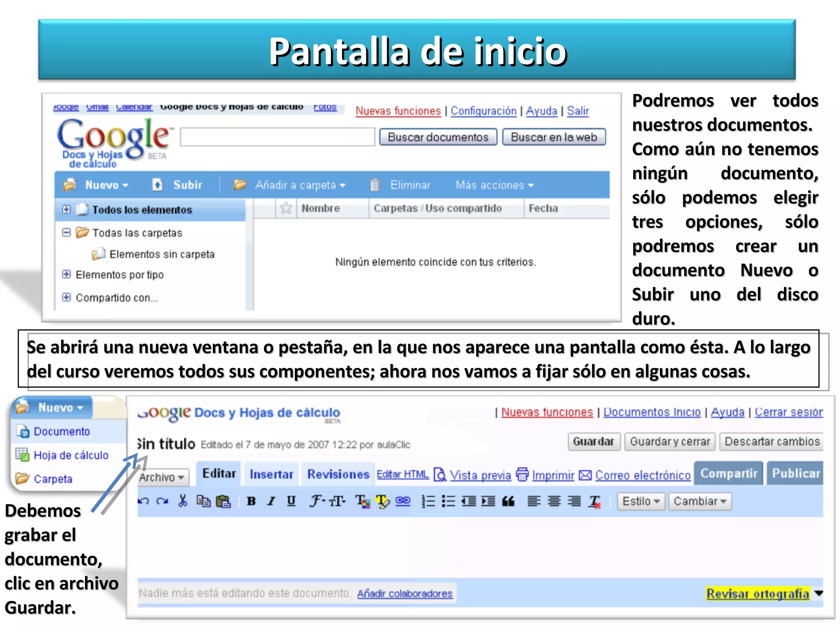Click the Vista previa magnifier icon
This screenshot has height=630, width=840.
pos(440,475)
